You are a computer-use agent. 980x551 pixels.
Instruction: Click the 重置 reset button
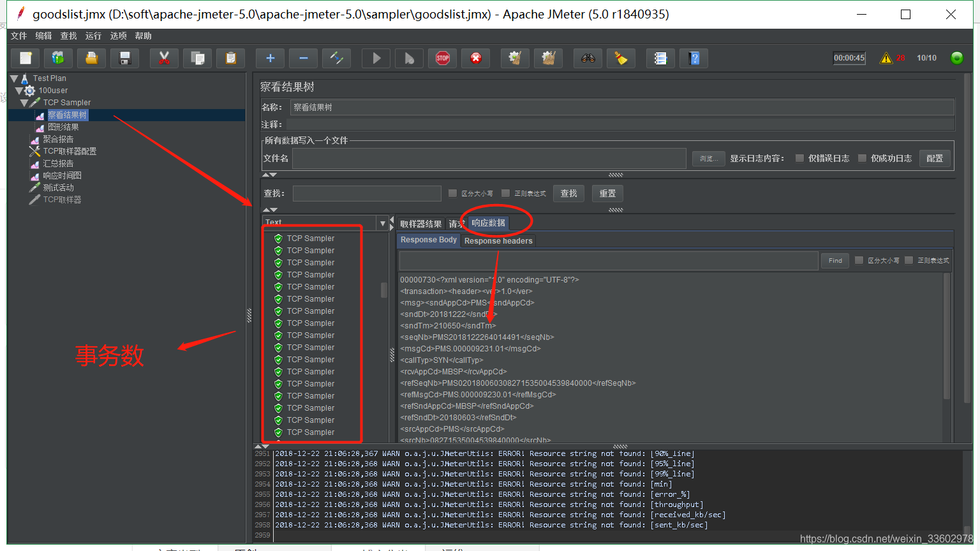(x=607, y=193)
